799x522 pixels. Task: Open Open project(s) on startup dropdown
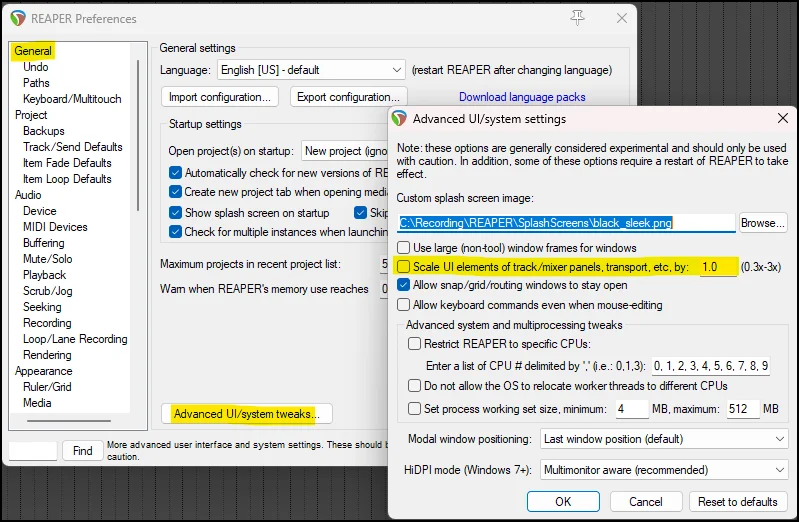[x=344, y=151]
